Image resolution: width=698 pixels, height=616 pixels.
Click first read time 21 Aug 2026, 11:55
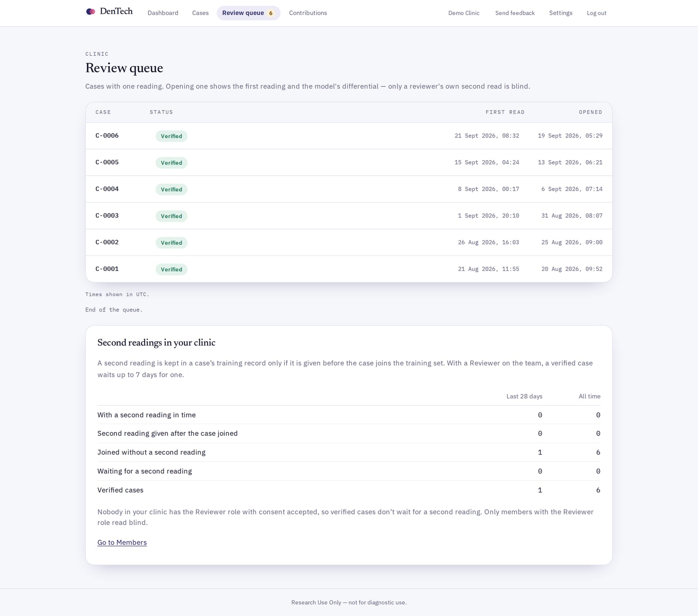[x=489, y=269]
